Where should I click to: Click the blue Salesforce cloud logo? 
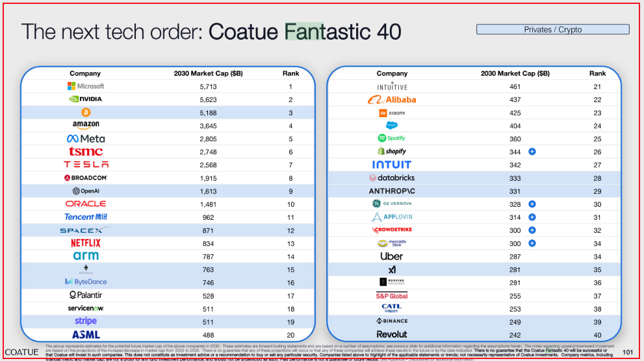pyautogui.click(x=392, y=126)
